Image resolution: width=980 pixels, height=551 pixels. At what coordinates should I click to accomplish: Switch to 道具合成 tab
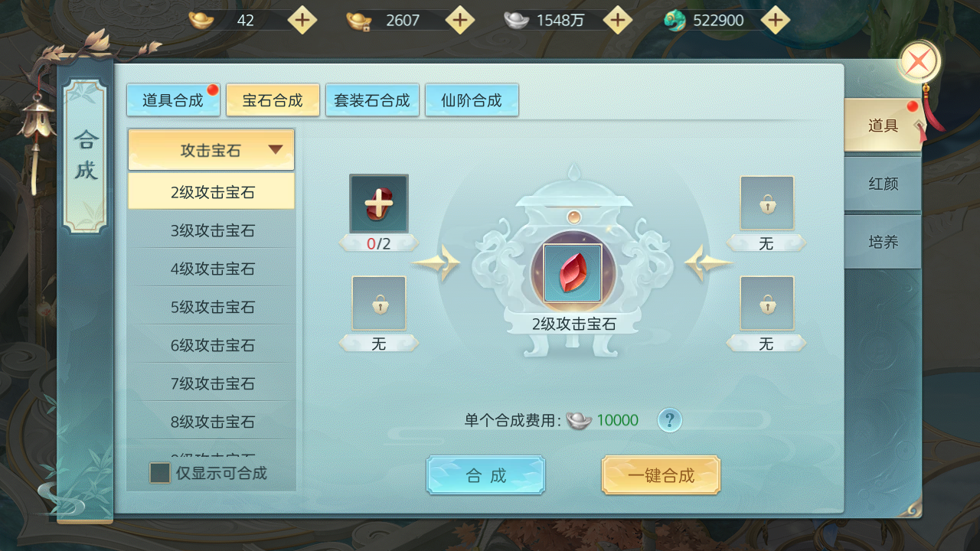coord(173,100)
